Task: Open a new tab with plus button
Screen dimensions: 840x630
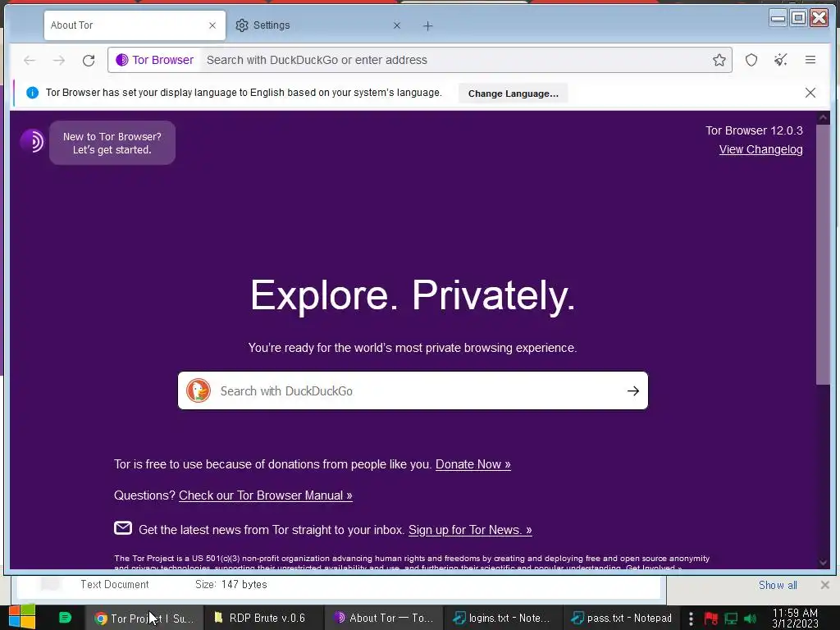Action: tap(427, 25)
